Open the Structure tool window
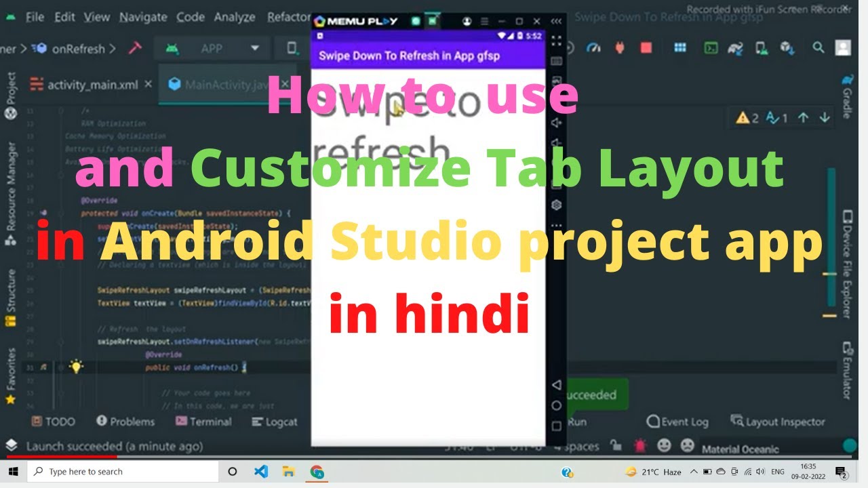 (x=10, y=298)
